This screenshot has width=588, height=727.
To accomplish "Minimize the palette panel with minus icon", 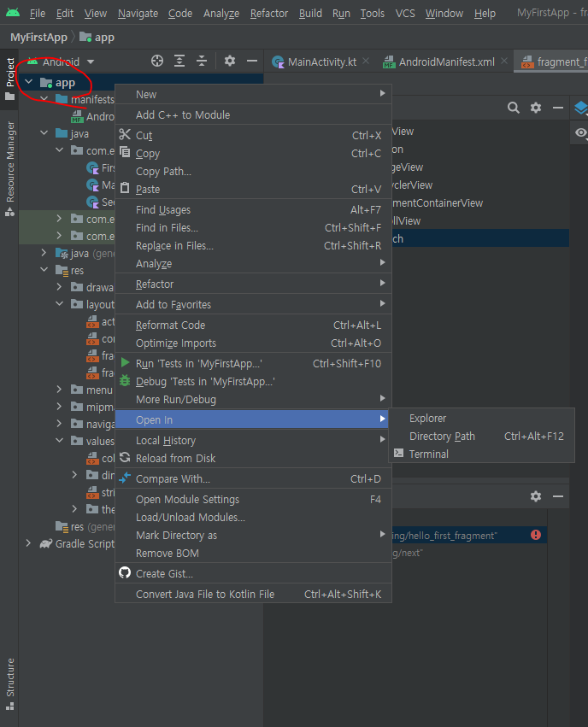I will point(558,108).
